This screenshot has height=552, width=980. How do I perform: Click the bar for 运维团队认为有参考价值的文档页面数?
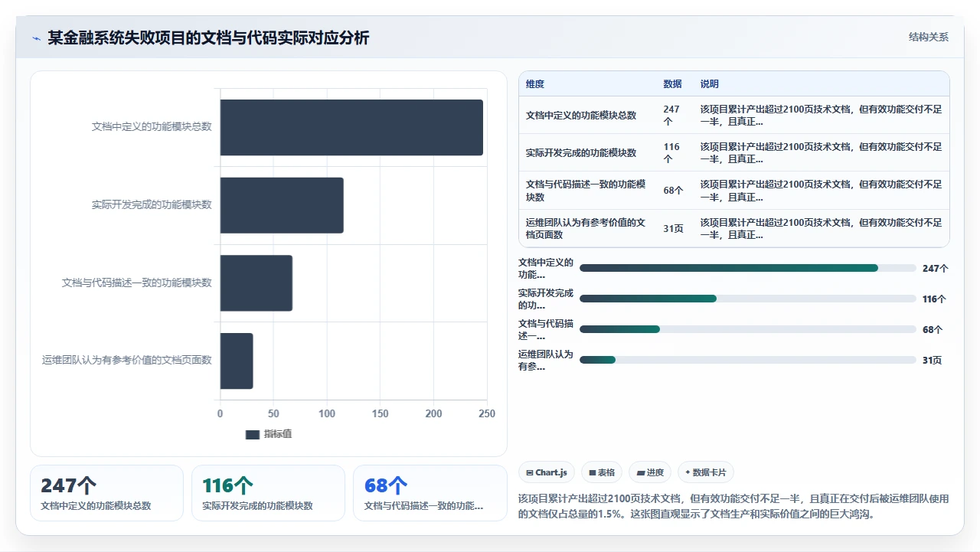(x=237, y=361)
